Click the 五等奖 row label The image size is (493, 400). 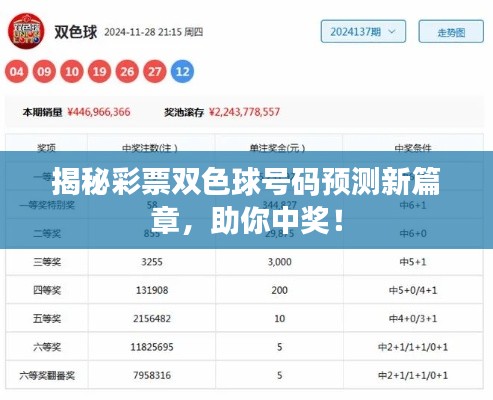point(47,319)
